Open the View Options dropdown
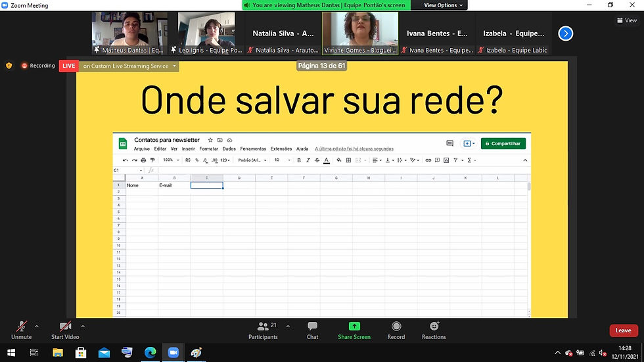Viewport: 644px width, 362px height. coord(443,5)
